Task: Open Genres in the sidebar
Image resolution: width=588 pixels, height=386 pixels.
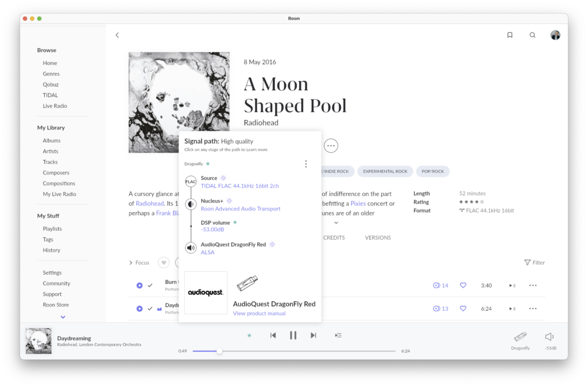Action: (51, 74)
